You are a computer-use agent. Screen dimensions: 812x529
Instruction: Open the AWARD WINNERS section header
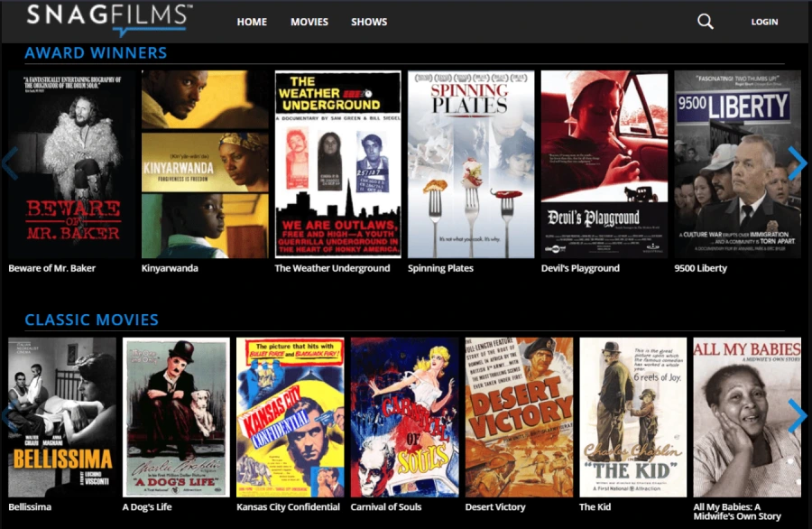(x=94, y=52)
